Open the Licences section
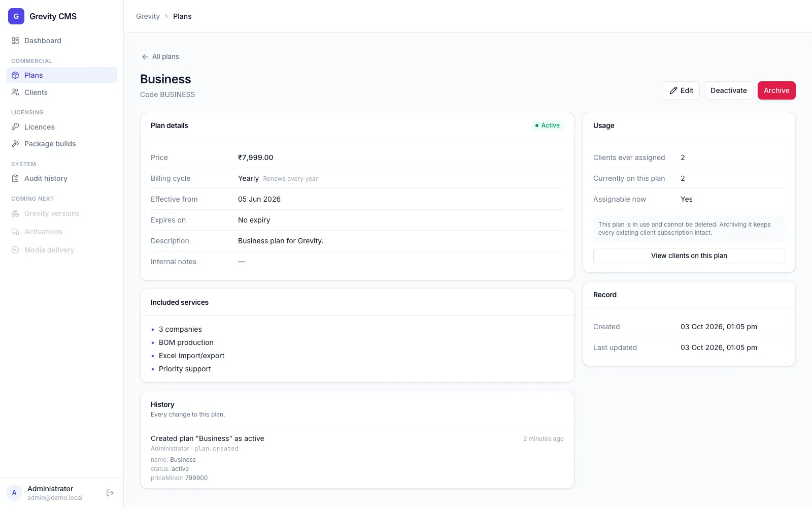The image size is (812, 508). tap(61, 127)
